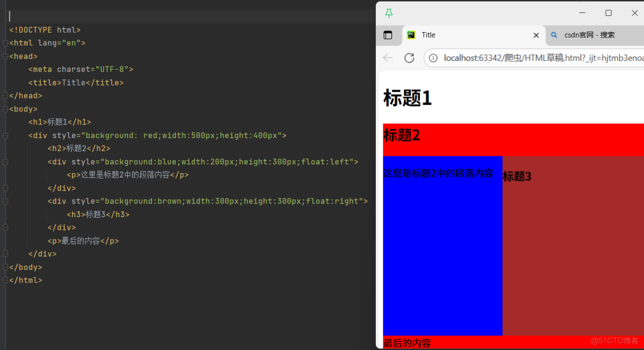Click the magnifier icon in the csdn search tab
The image size is (644, 350).
click(x=554, y=35)
